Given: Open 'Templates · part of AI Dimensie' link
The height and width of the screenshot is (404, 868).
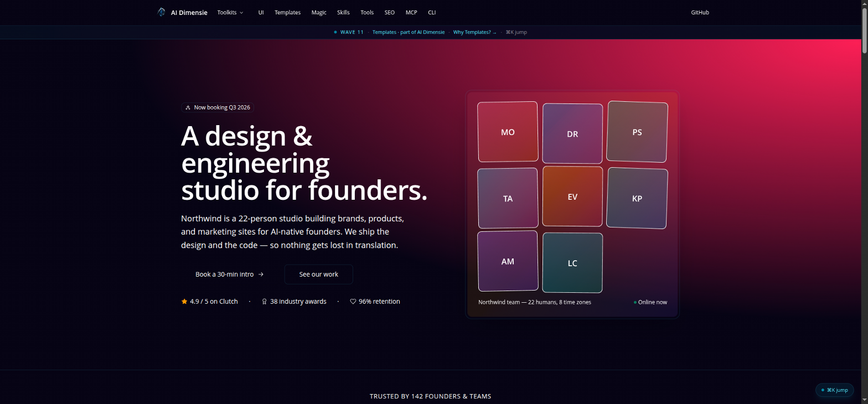Looking at the screenshot, I should tap(409, 32).
